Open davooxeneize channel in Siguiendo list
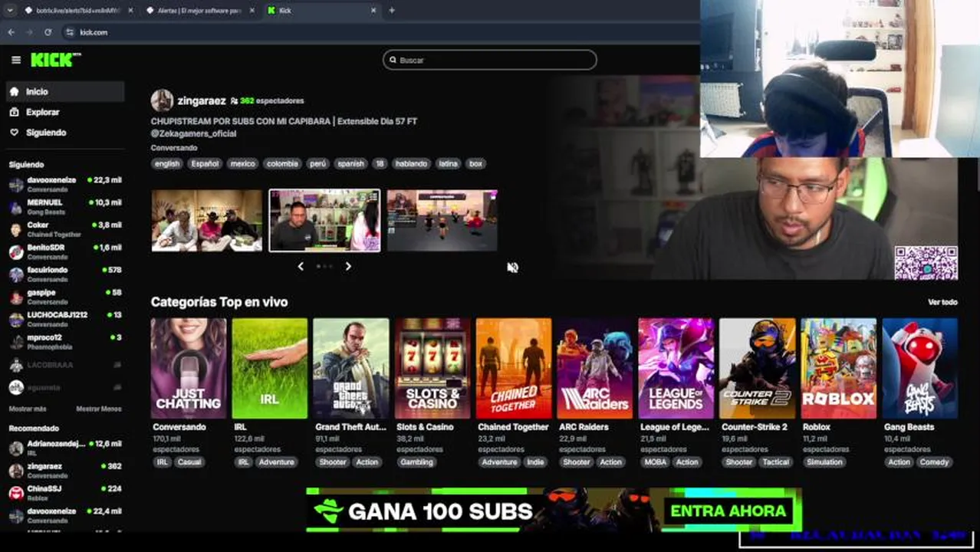Viewport: 980px width, 552px height. 65,184
